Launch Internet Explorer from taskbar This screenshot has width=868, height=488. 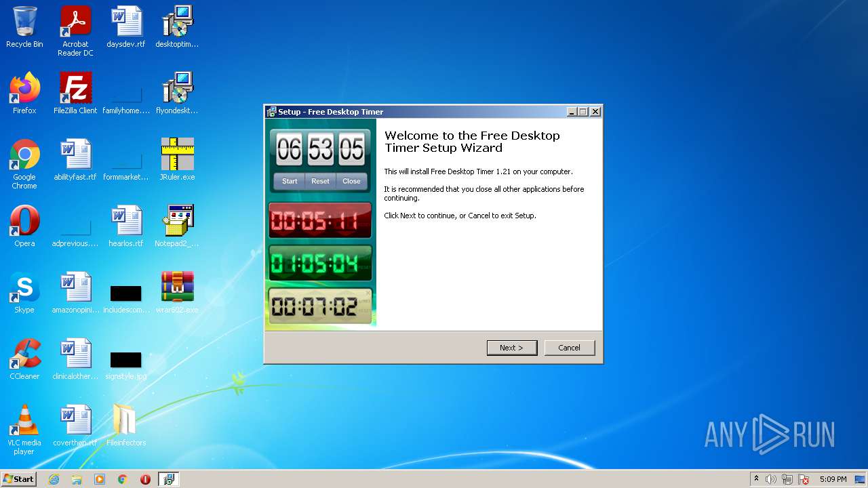tap(54, 479)
